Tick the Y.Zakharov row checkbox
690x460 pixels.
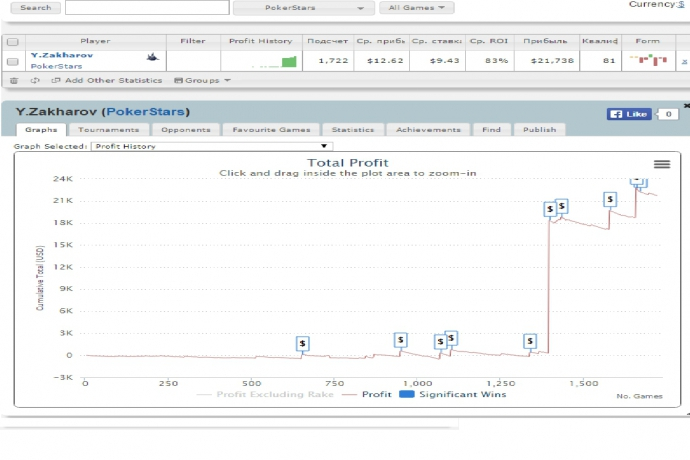[13, 61]
